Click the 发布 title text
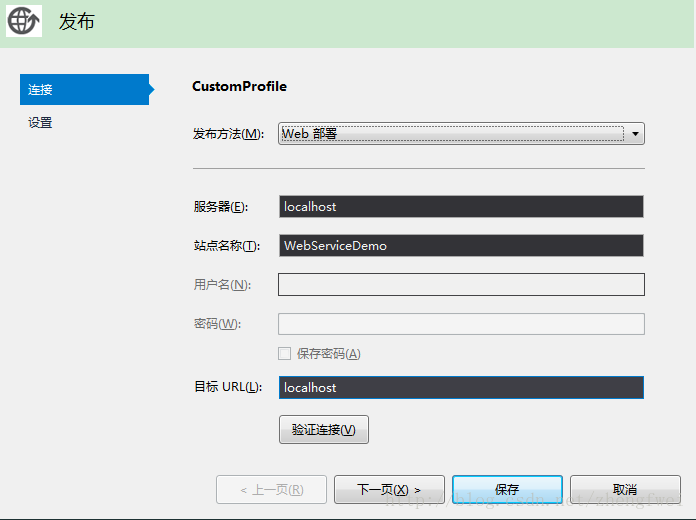Image resolution: width=696 pixels, height=520 pixels. pos(77,21)
